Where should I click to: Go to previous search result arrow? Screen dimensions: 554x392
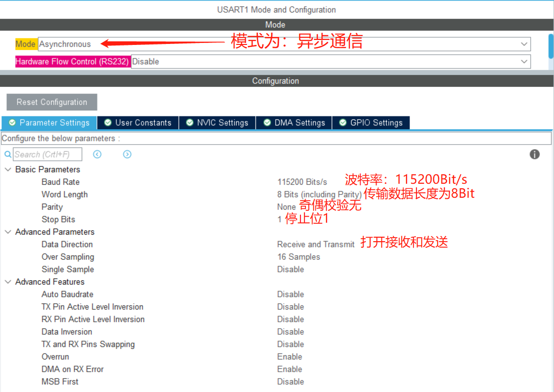pyautogui.click(x=97, y=154)
